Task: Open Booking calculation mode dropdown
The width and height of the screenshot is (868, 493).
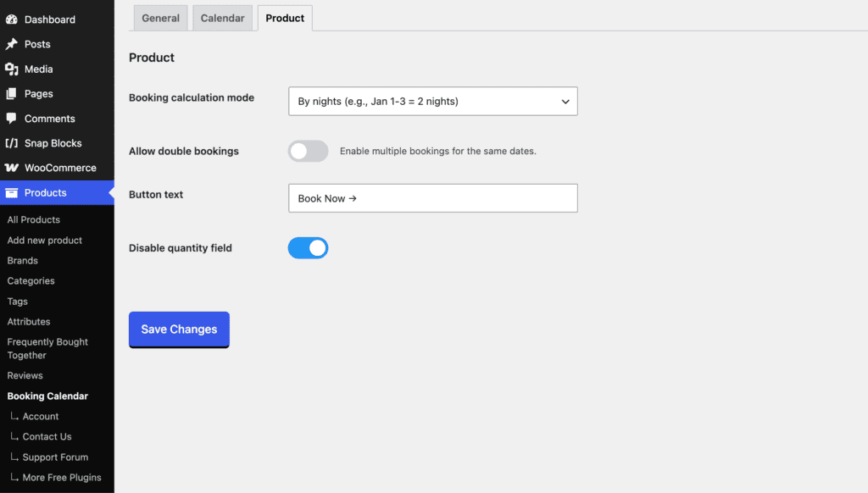Action: [x=433, y=102]
